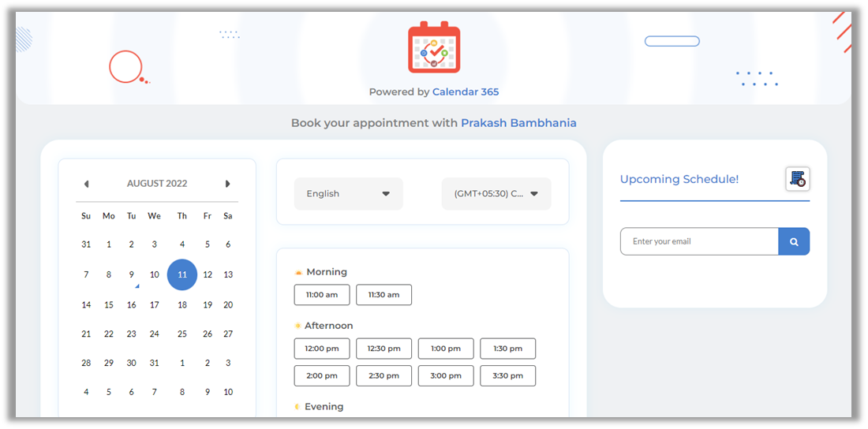The image size is (868, 429).
Task: Go to previous month in calendar
Action: [x=86, y=184]
